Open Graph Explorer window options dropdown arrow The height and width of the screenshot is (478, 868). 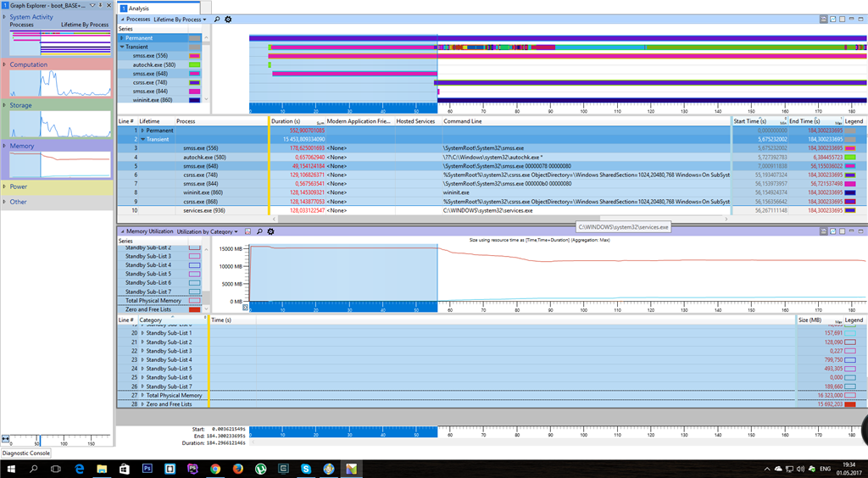tap(93, 5)
